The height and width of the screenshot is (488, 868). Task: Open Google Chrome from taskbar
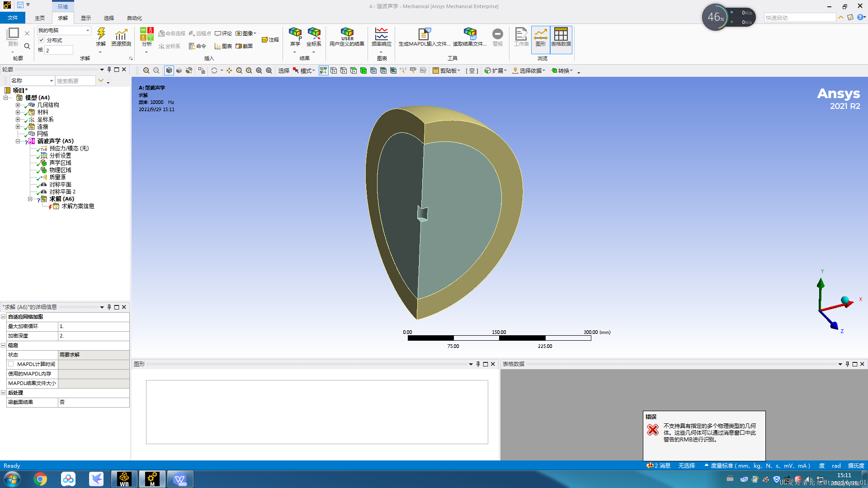40,479
